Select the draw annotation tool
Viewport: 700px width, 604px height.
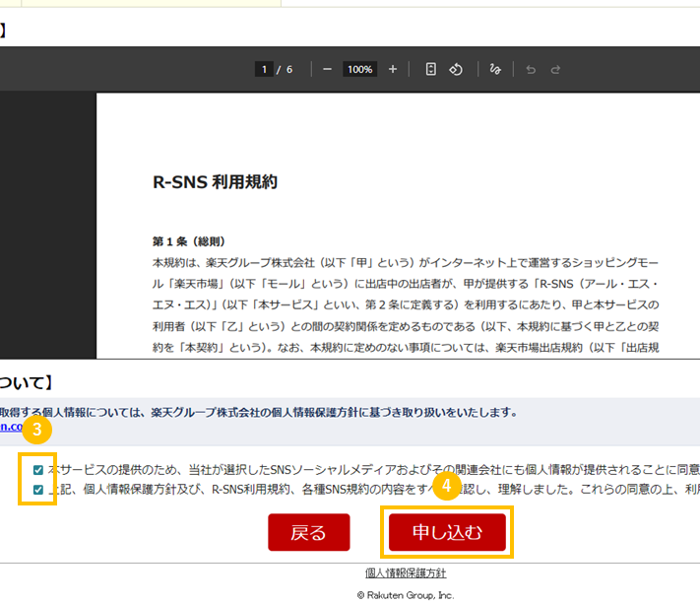tap(495, 70)
